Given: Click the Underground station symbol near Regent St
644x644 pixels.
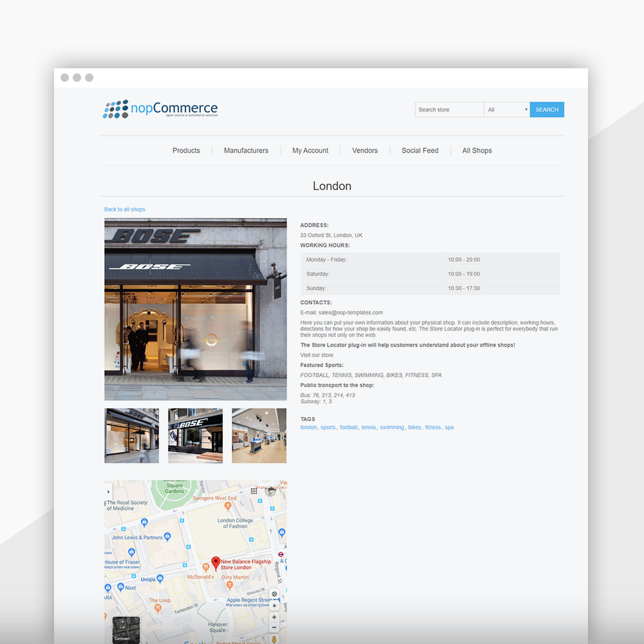Looking at the screenshot, I should [x=281, y=554].
